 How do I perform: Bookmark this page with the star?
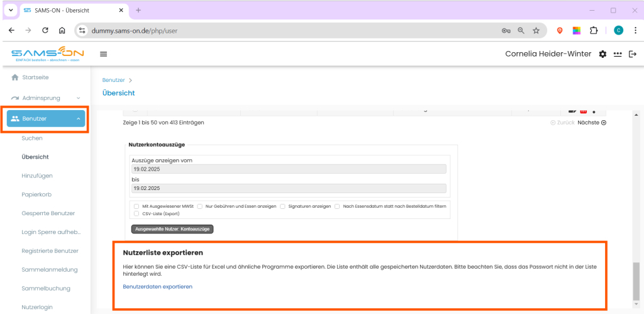536,30
